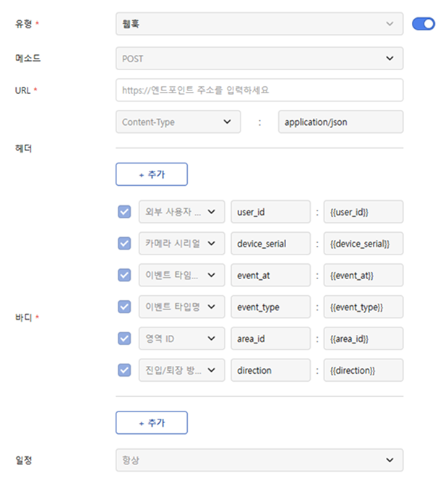This screenshot has height=486, width=448.
Task: Open the 일정 항상 schedule dropdown
Action: click(259, 460)
